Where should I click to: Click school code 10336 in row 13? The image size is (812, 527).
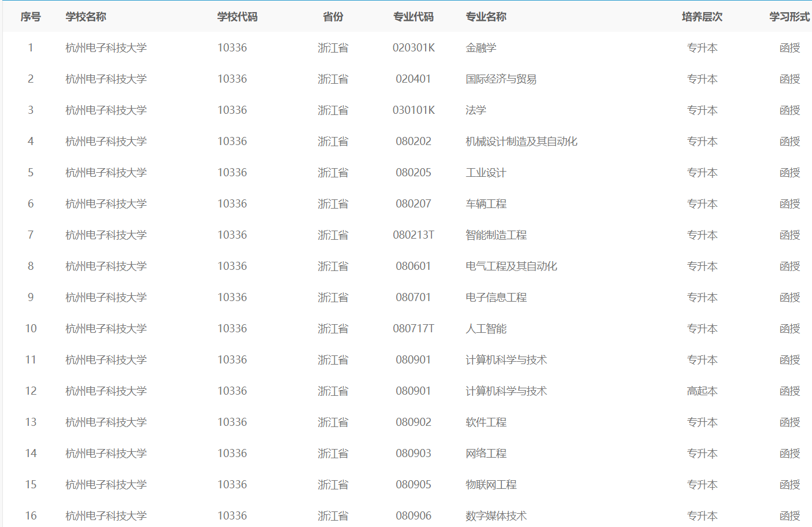(232, 422)
